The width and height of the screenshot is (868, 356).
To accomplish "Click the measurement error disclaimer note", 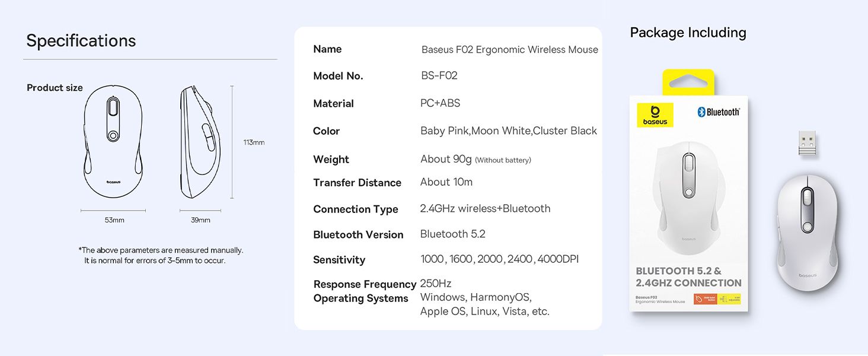I will click(x=161, y=255).
